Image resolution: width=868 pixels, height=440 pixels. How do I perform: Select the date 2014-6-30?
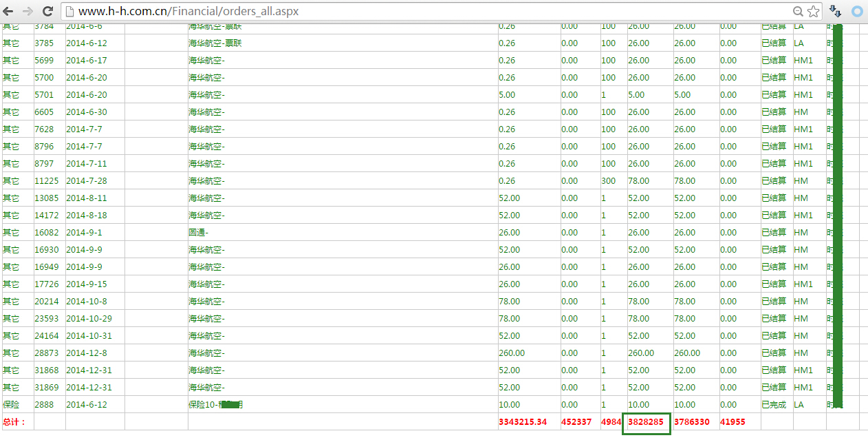87,112
